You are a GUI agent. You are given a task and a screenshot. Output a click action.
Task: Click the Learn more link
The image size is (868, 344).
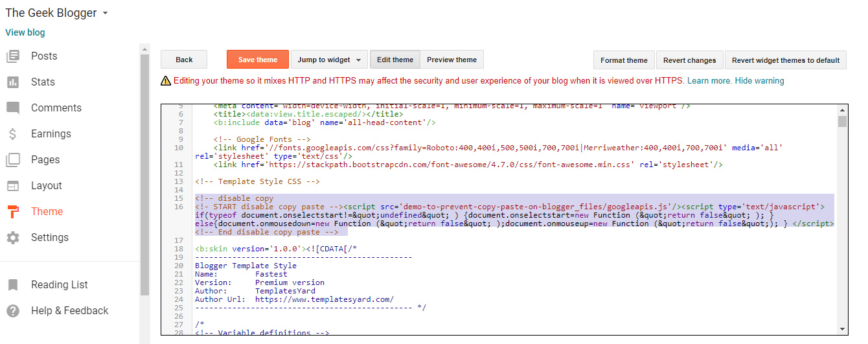[x=709, y=81]
